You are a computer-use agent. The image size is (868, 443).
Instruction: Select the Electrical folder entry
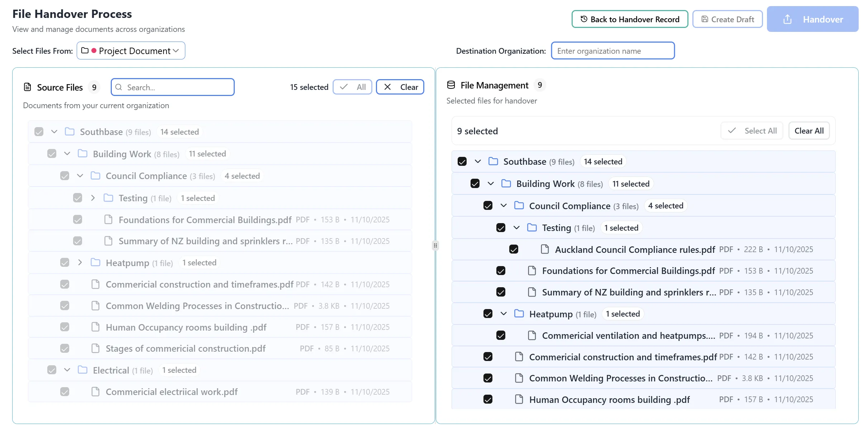[x=111, y=370]
